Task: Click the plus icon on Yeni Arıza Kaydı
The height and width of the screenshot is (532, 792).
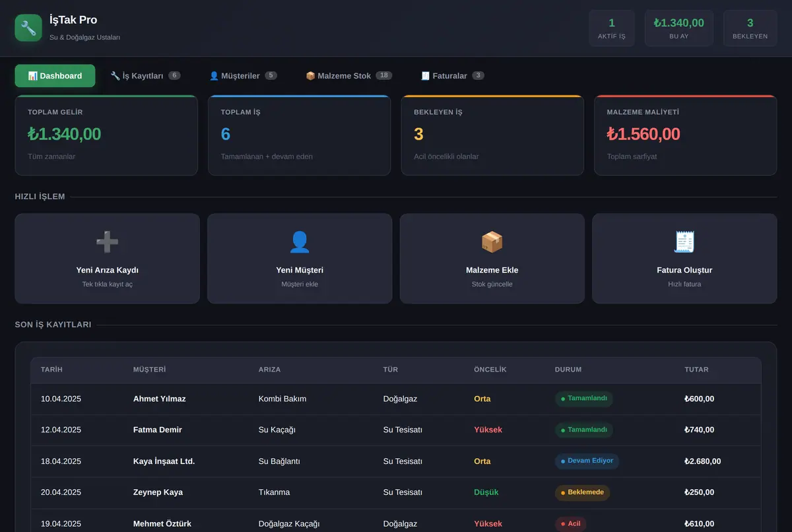Action: [107, 242]
